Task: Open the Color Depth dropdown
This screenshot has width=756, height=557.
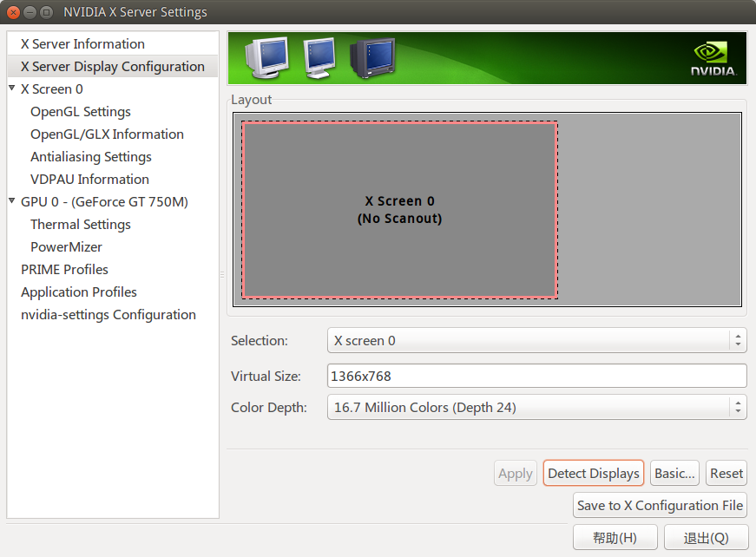Action: point(536,408)
